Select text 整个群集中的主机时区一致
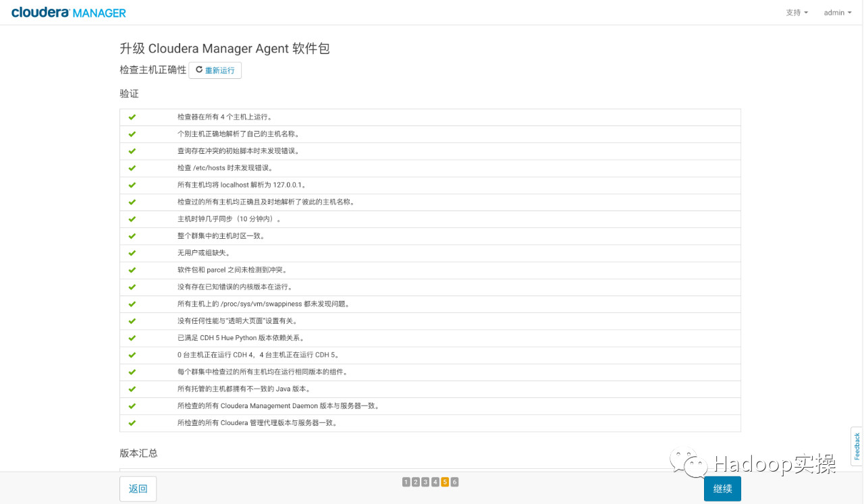 click(221, 236)
